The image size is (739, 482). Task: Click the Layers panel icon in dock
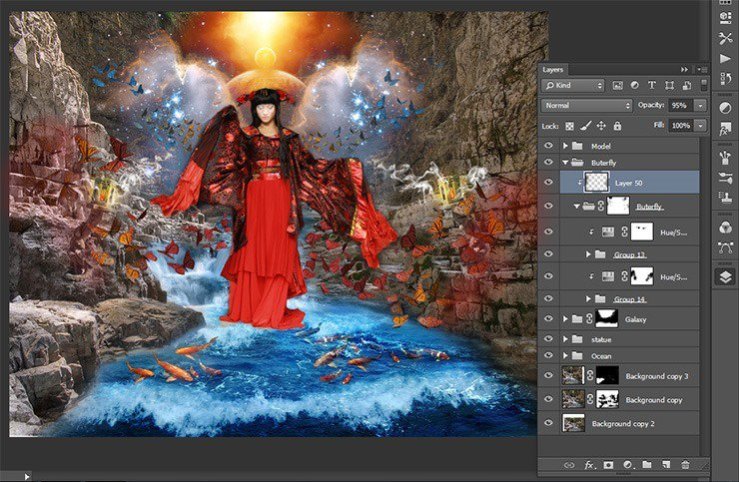click(x=725, y=277)
